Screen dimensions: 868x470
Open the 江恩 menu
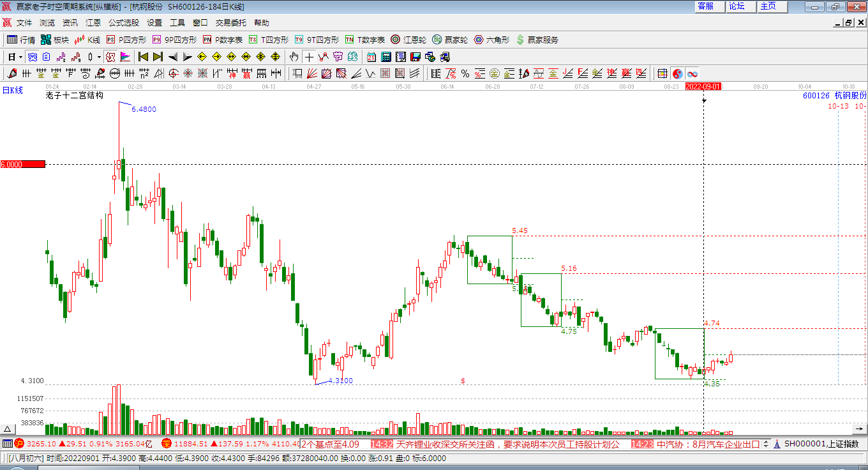tap(93, 22)
